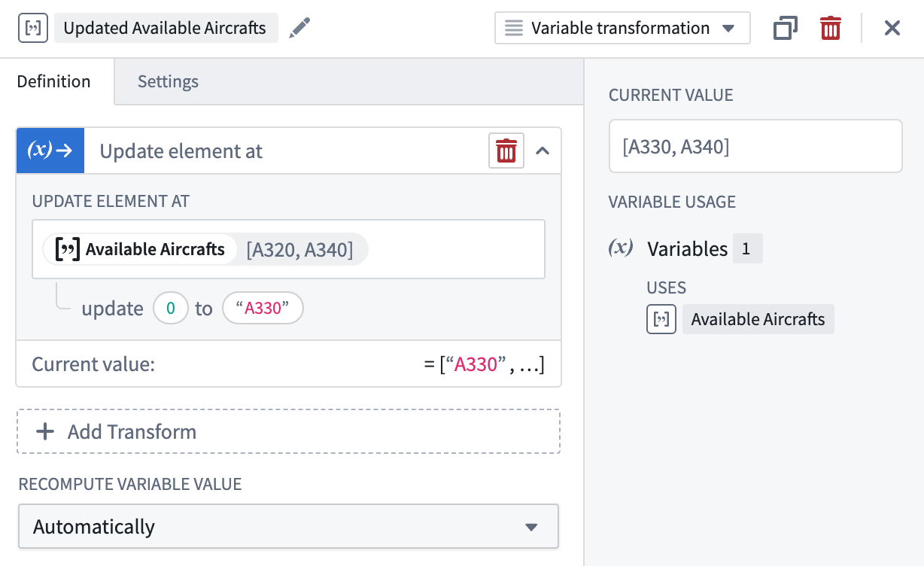Viewport: 924px width, 566px height.
Task: Click the Variables (x) icon in usage
Action: click(621, 248)
